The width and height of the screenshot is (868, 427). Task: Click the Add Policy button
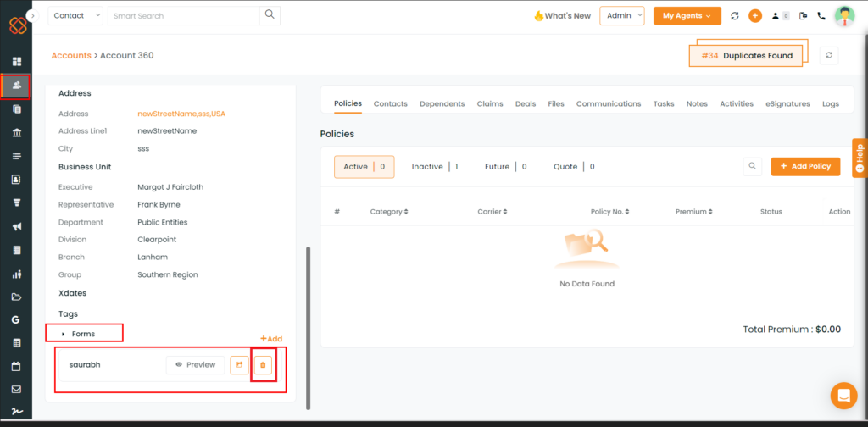[x=805, y=166]
